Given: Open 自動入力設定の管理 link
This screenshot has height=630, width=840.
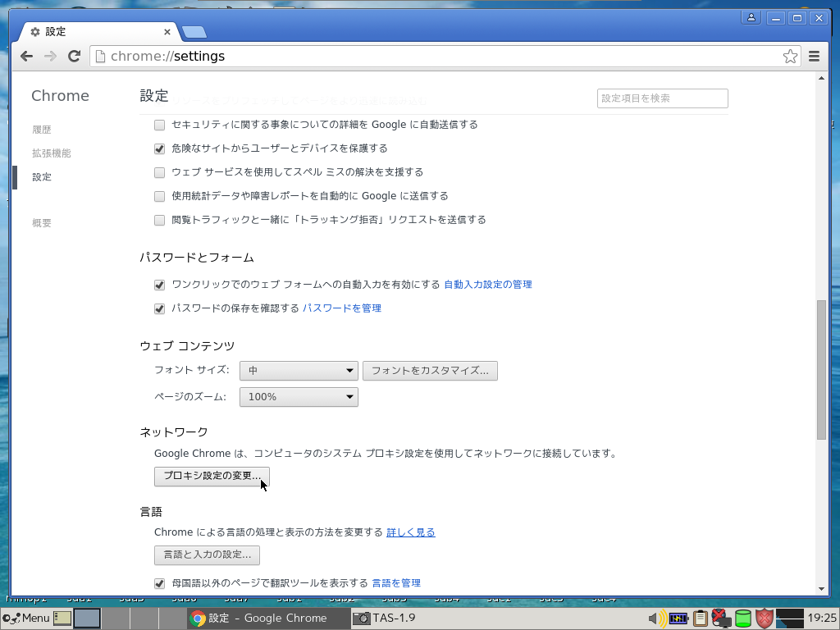Looking at the screenshot, I should tap(488, 285).
